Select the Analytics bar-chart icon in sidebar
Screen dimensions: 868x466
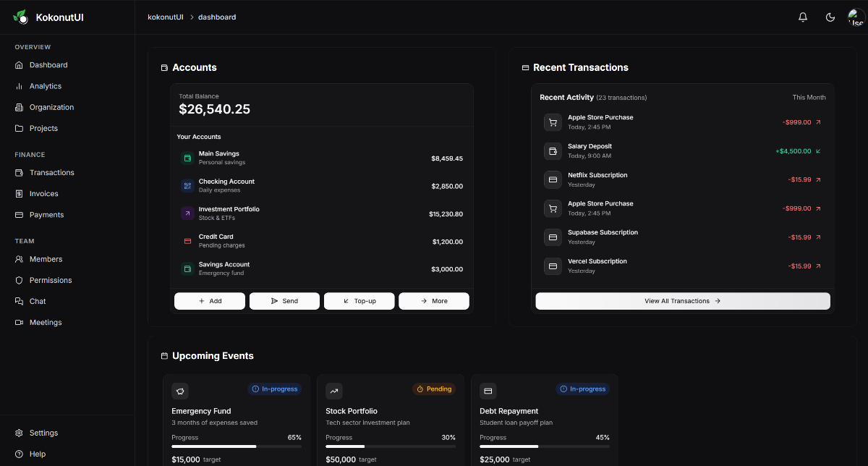[17, 86]
